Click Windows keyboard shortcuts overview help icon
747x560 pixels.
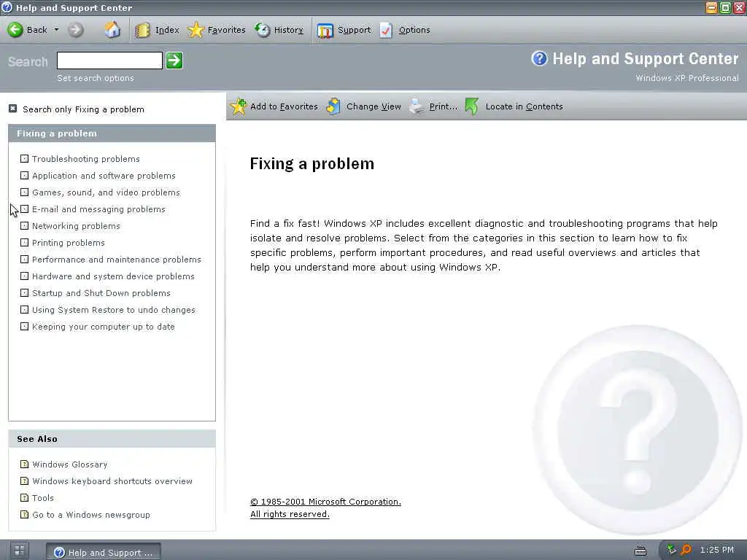point(24,481)
